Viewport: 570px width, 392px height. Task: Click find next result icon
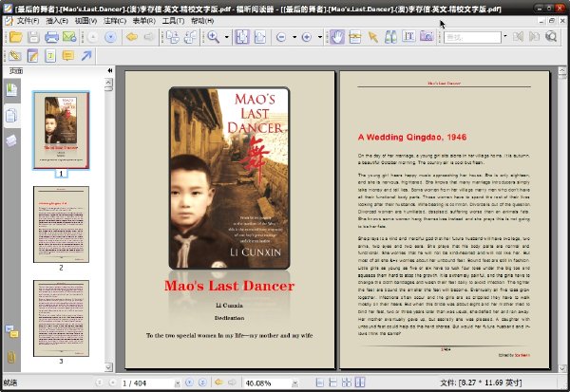coord(534,37)
